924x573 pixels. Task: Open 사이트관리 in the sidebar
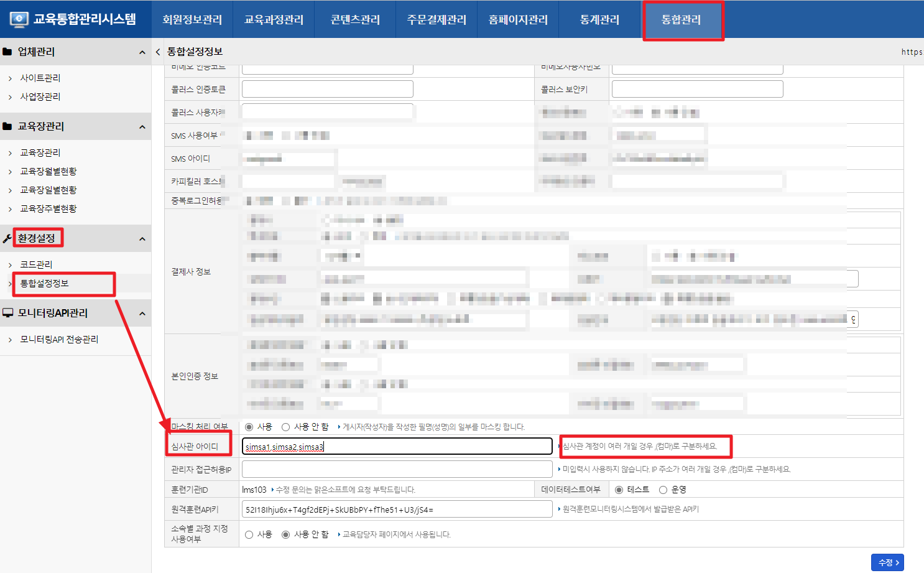point(40,78)
